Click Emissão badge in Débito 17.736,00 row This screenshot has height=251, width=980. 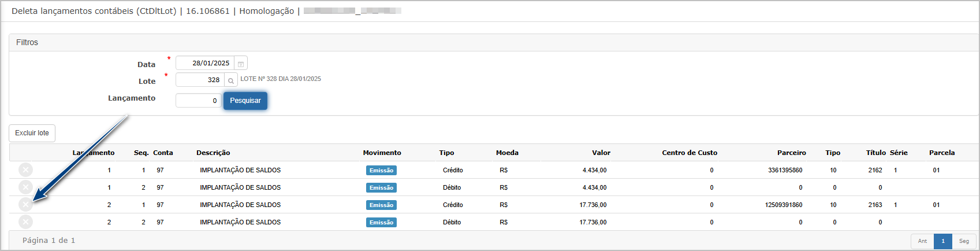[x=381, y=223]
